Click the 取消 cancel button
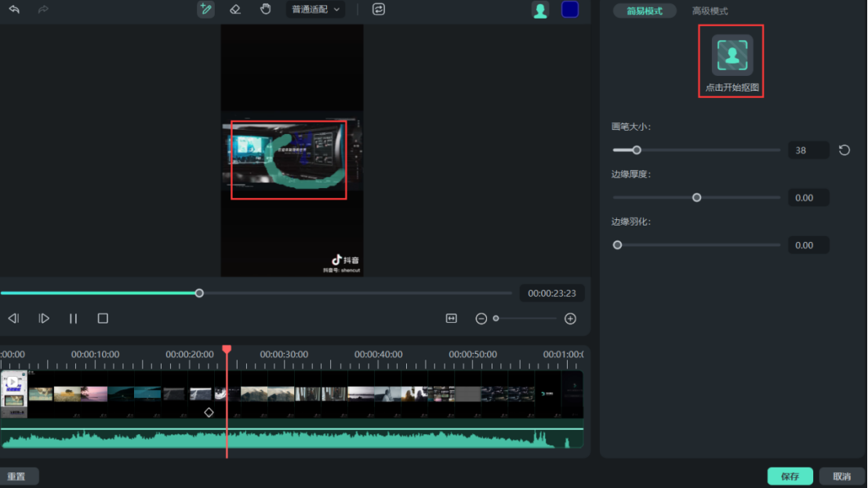Screen dimensions: 868x488 (x=842, y=476)
